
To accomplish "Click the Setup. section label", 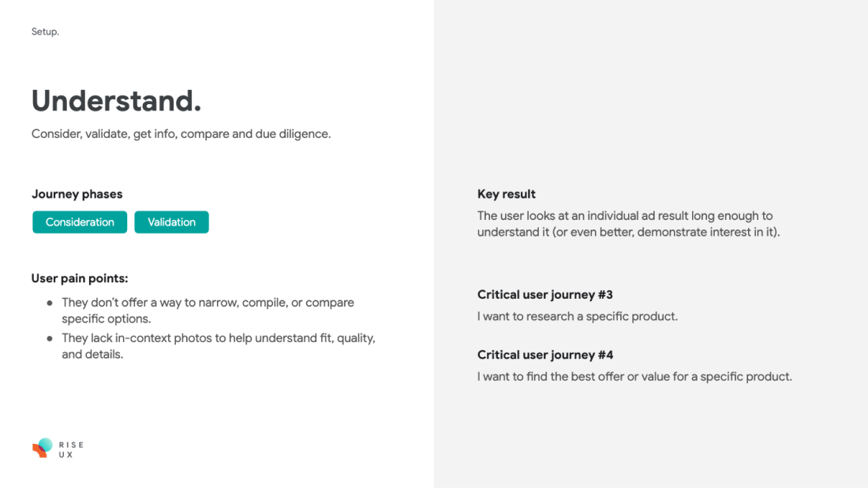I will click(x=45, y=32).
